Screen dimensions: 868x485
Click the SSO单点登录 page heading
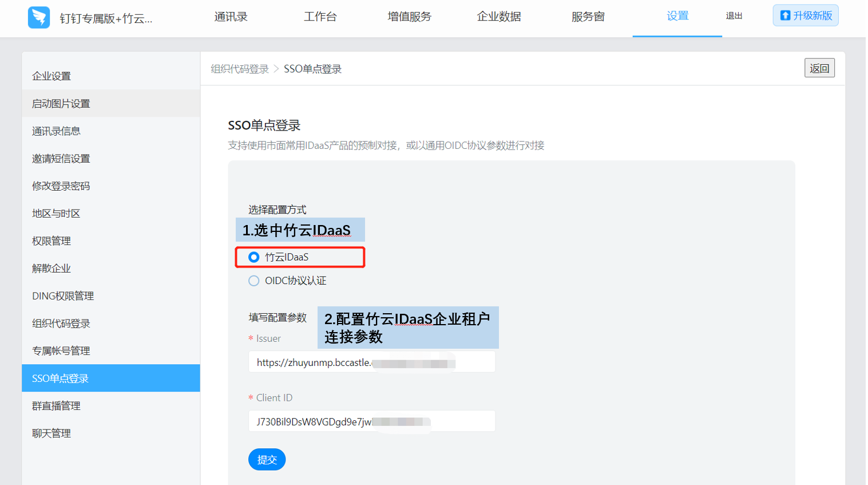click(x=264, y=125)
